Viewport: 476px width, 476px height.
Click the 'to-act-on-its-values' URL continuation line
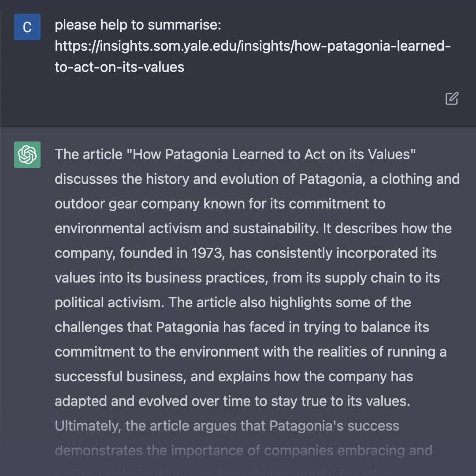pos(119,67)
